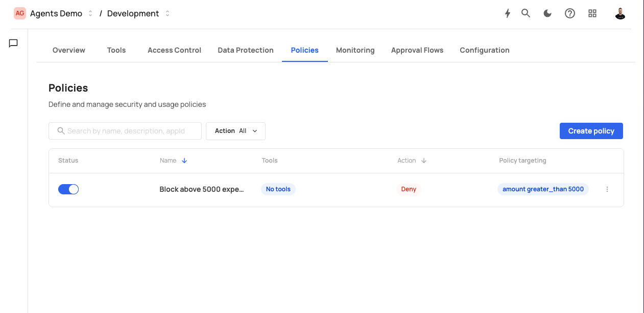The image size is (644, 313).
Task: Switch to dark mode with moon icon
Action: coord(547,14)
